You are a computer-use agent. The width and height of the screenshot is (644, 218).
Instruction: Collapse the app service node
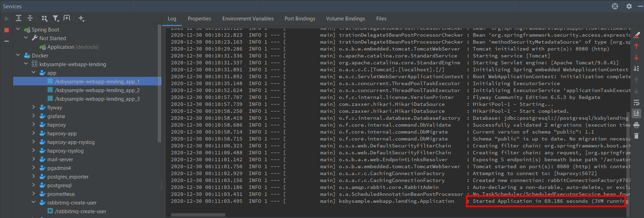[34, 73]
